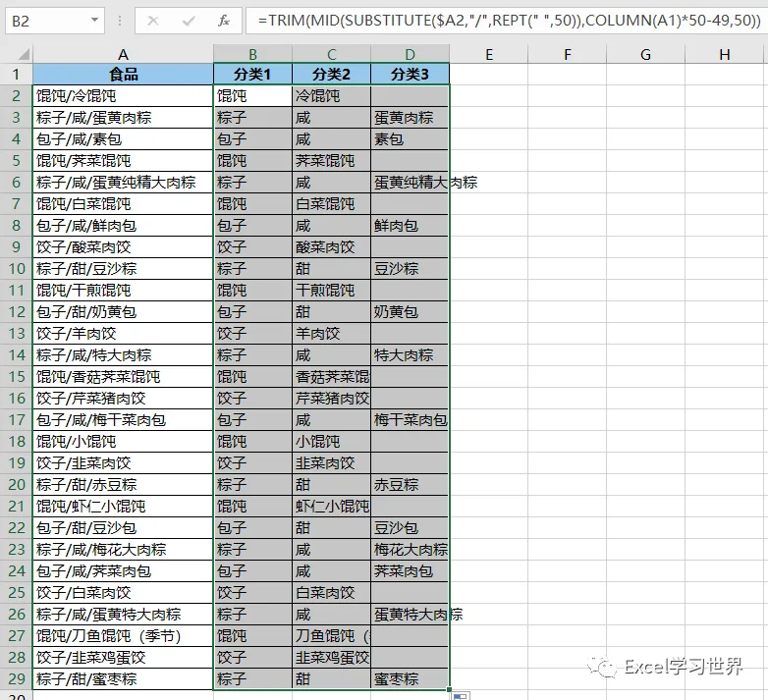Select row 15 header
768x700 pixels.
(16, 376)
